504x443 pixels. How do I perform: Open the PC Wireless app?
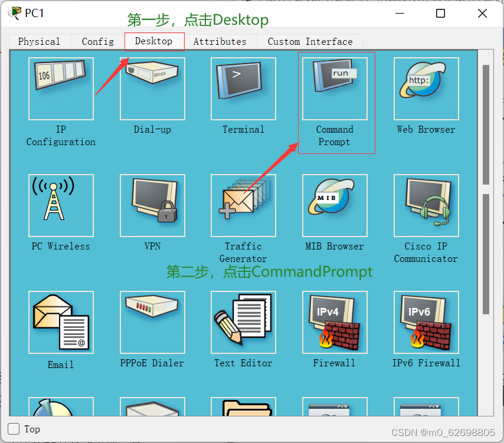point(61,206)
